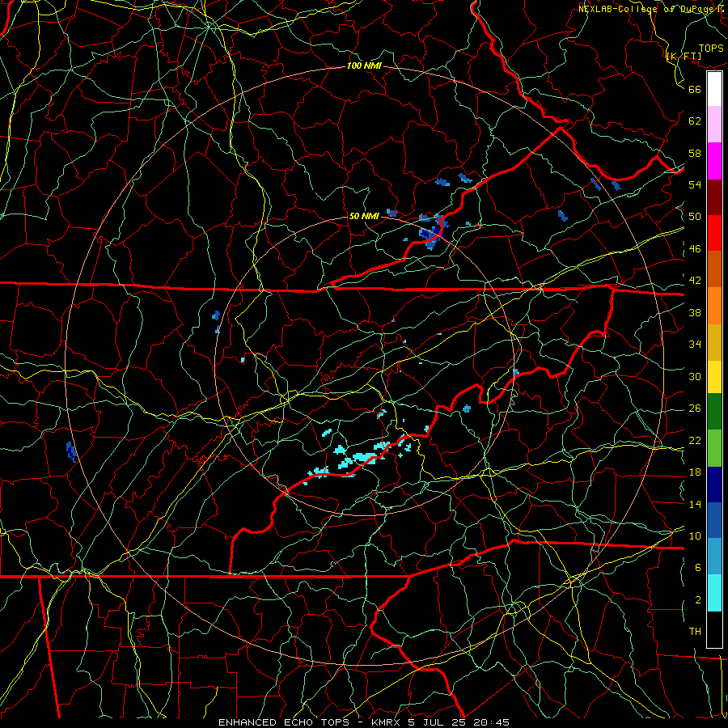Click the "KMRX" radar site identifier
This screenshot has width=728, height=728.
pyautogui.click(x=387, y=722)
